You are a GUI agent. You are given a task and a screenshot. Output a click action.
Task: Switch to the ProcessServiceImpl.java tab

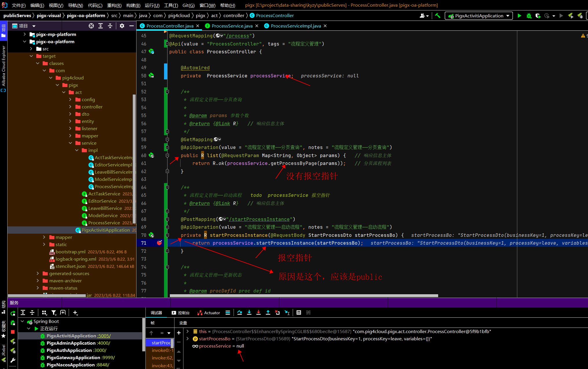295,26
